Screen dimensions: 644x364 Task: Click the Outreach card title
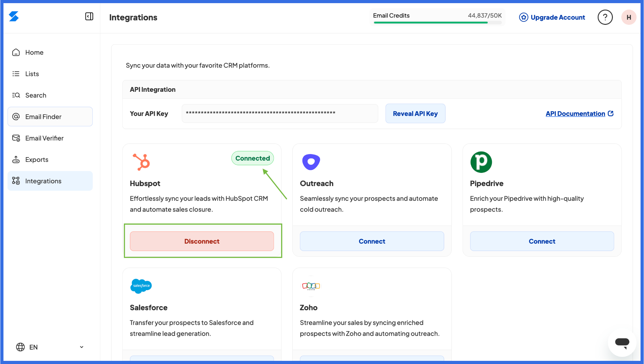316,183
